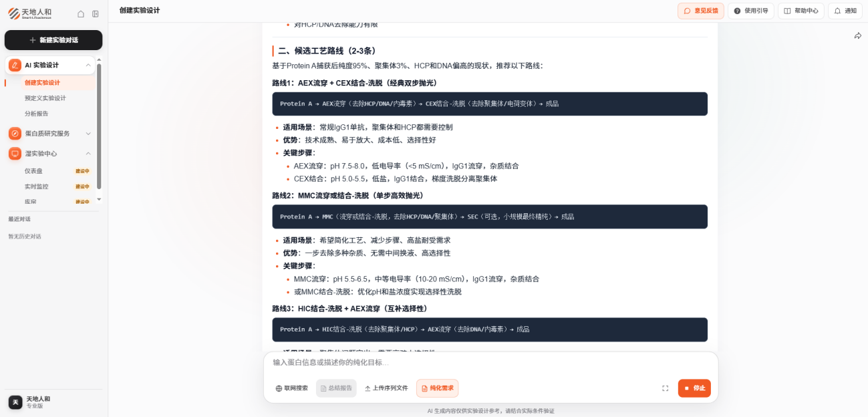This screenshot has height=417, width=868.
Task: Go to home via the house icon
Action: click(x=81, y=14)
